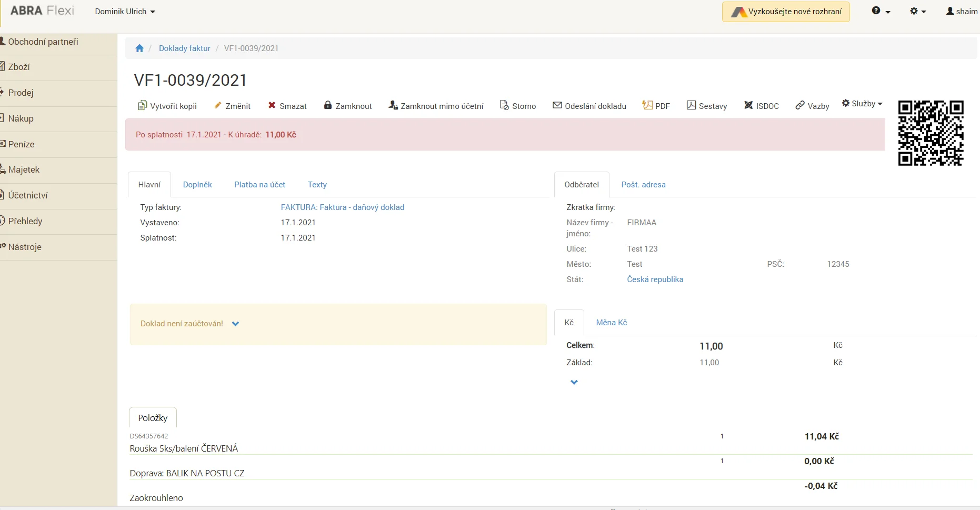Expand the 'Doklad není zaúčtován' chevron

(235, 324)
